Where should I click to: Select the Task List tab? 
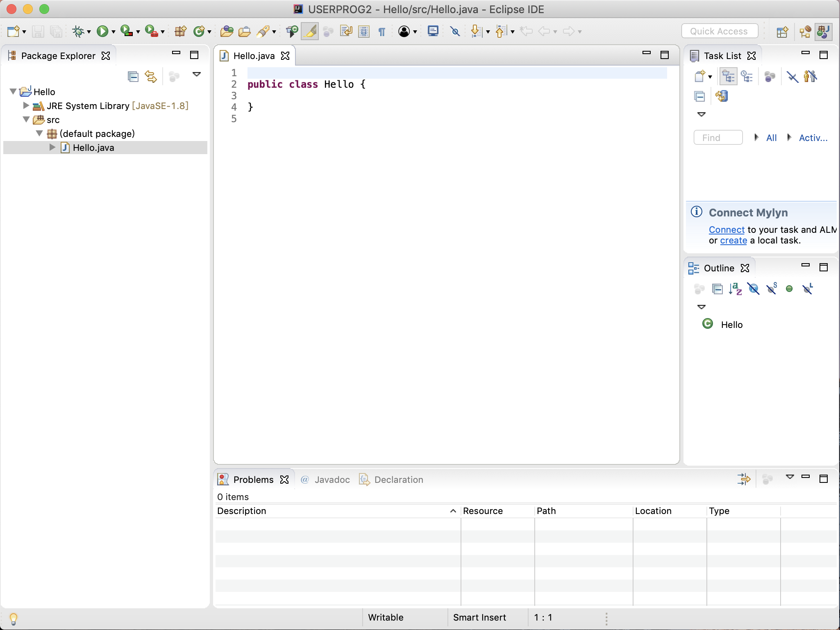[x=722, y=56]
